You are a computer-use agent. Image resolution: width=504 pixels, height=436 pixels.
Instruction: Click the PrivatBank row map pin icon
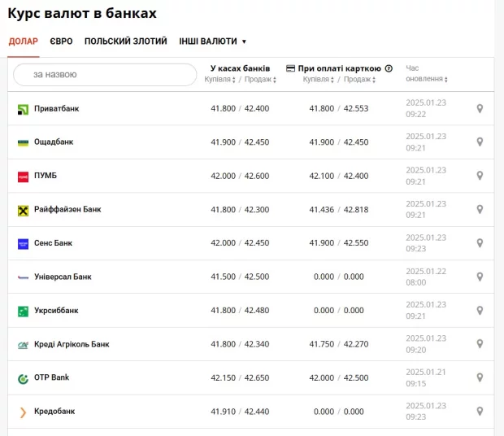point(480,108)
